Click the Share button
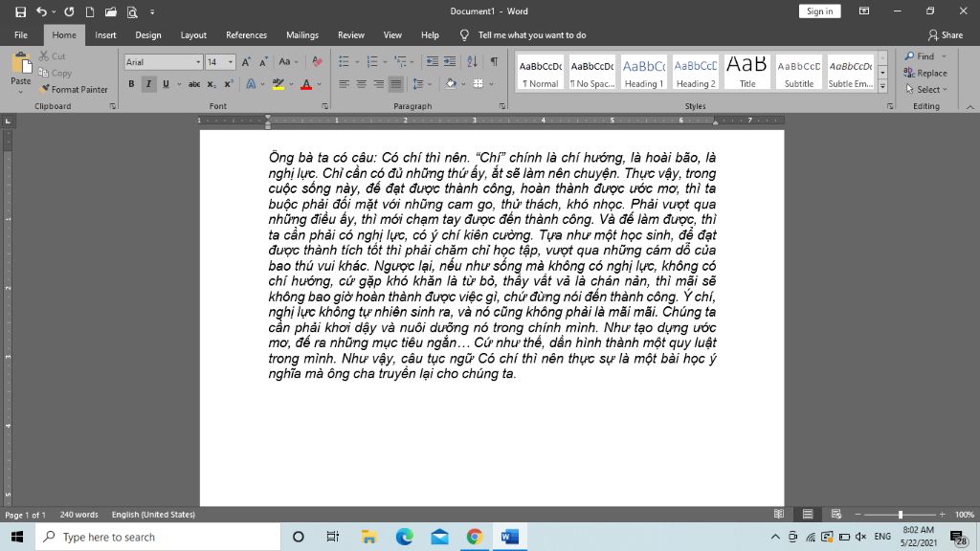The width and height of the screenshot is (980, 551). pyautogui.click(x=945, y=35)
